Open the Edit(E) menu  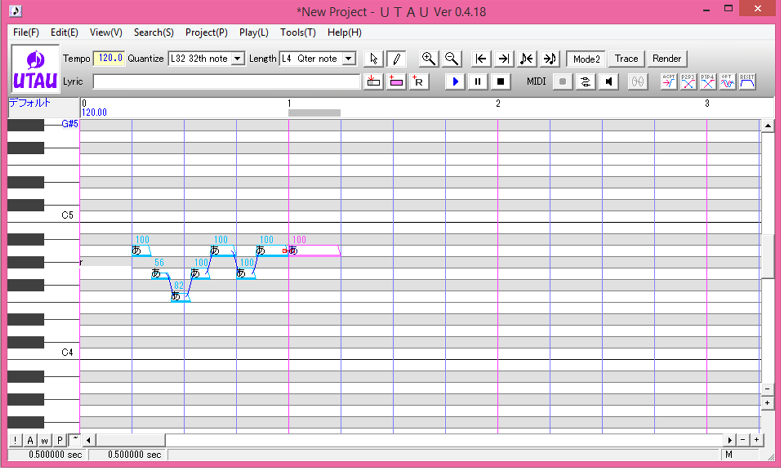click(x=64, y=32)
